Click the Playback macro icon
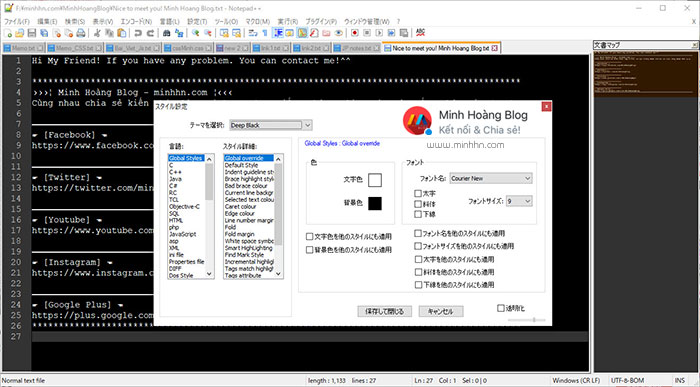Viewport: 700px width, 387px height. tap(379, 33)
